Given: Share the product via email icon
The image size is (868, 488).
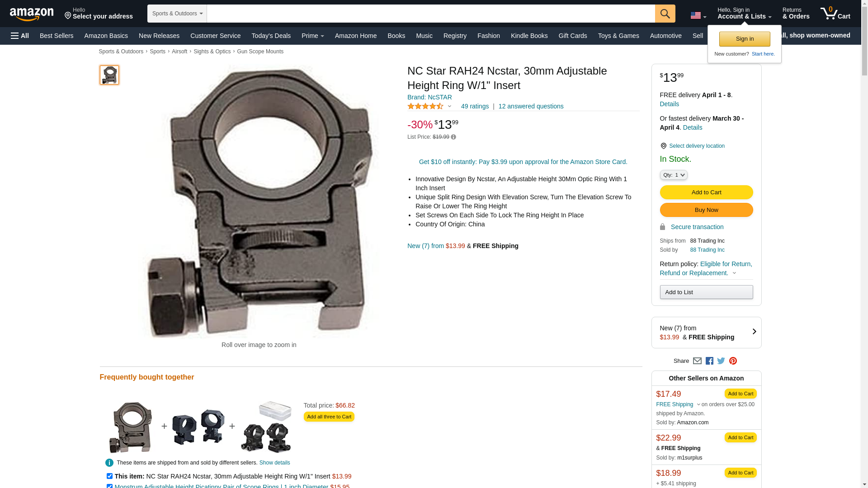Looking at the screenshot, I should point(697,361).
